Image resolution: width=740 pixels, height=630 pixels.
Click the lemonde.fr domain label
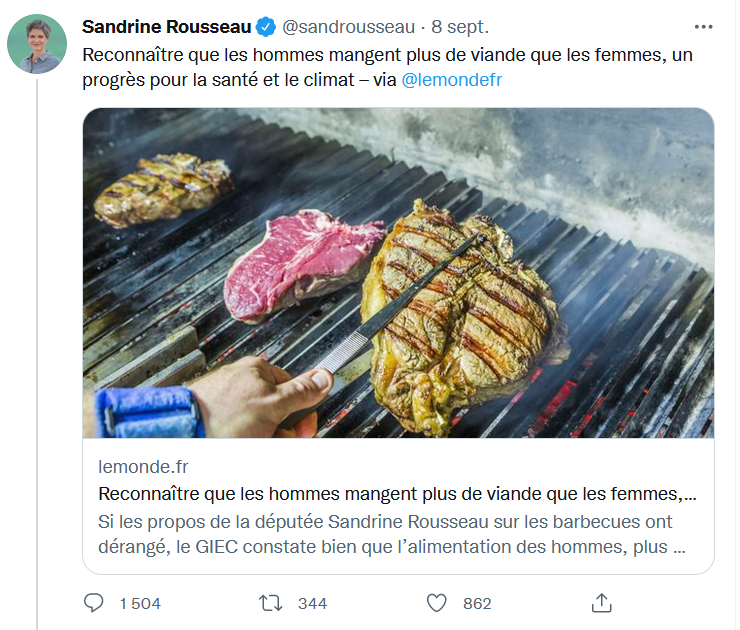143,467
